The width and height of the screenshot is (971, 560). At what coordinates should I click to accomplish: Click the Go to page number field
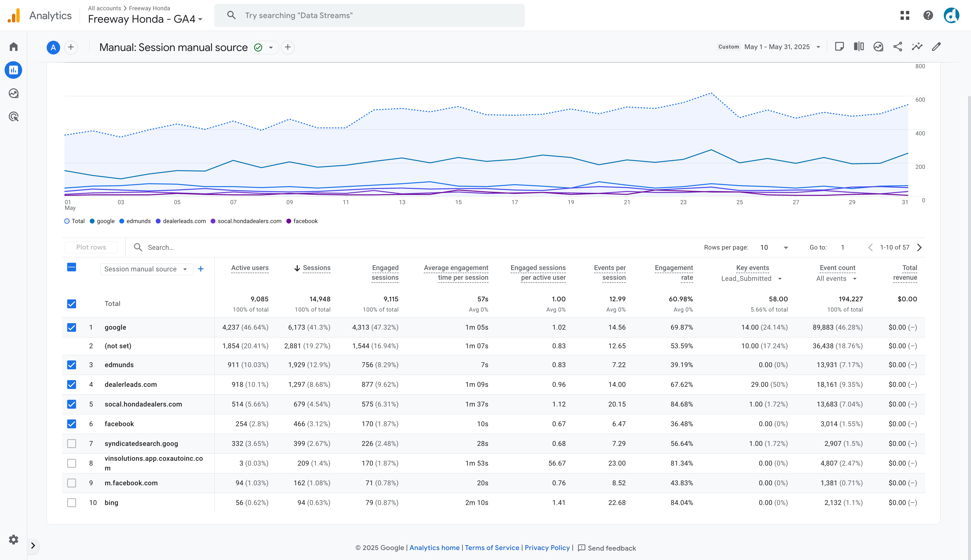(843, 247)
